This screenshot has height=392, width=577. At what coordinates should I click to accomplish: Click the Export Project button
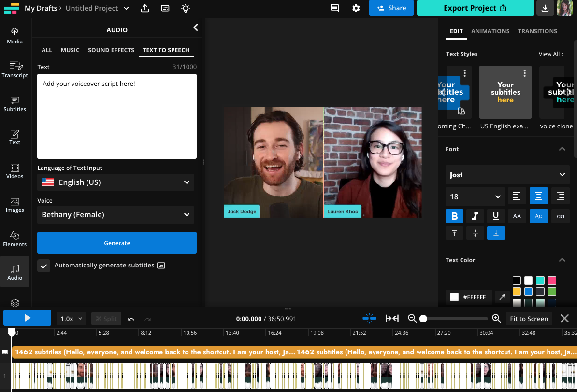[x=475, y=8]
